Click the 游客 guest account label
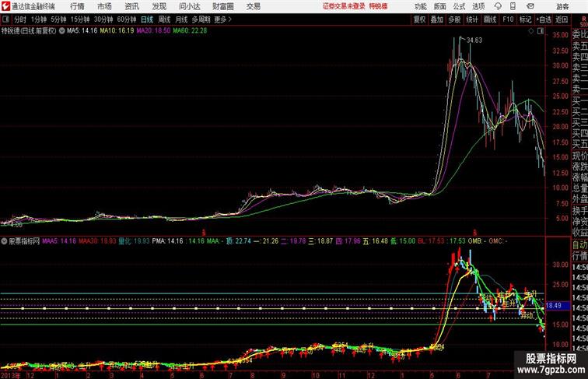588x379 pixels. (562, 6)
